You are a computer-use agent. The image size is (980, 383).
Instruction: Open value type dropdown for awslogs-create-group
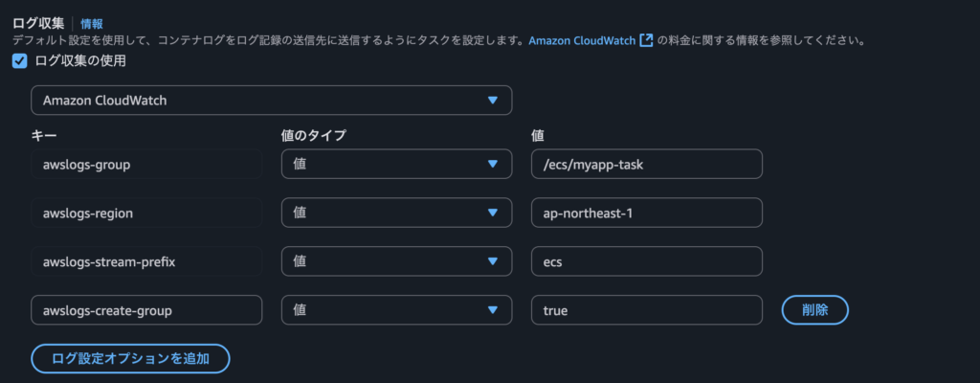396,310
